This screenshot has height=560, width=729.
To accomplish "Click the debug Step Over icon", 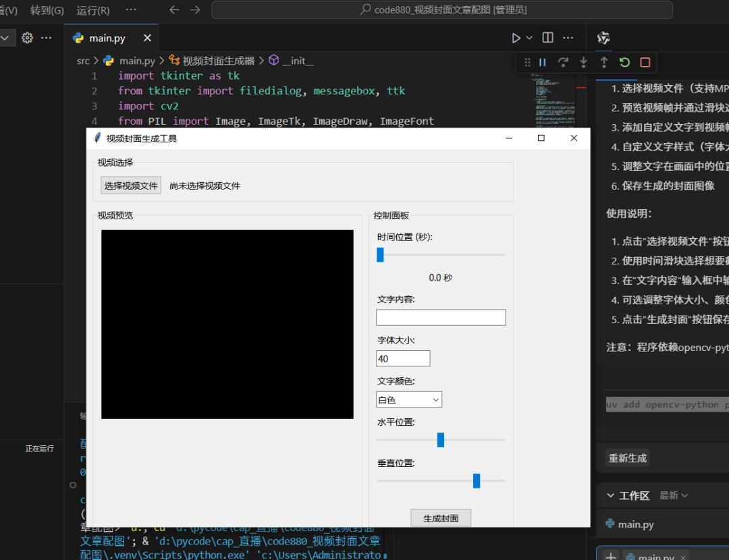I will click(563, 62).
